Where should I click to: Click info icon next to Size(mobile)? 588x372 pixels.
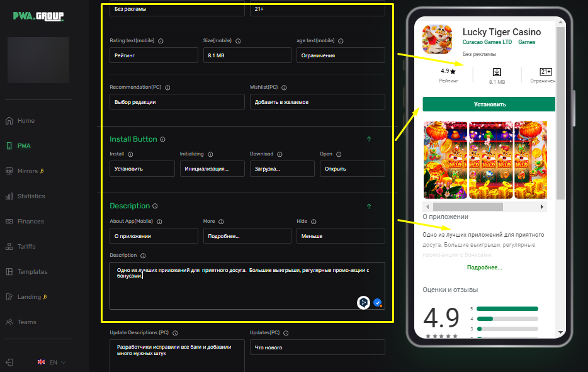[x=238, y=41]
